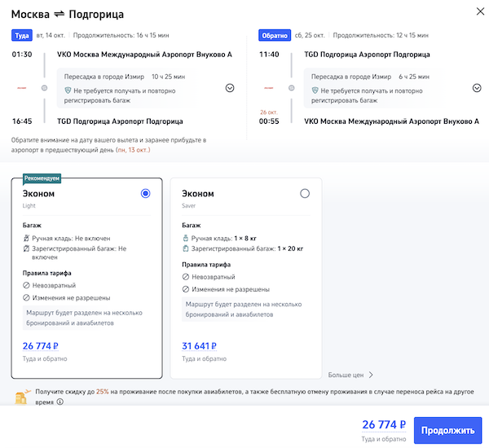Click Saver hand luggage 1×8 кг icon
This screenshot has height=448, width=489.
186,239
